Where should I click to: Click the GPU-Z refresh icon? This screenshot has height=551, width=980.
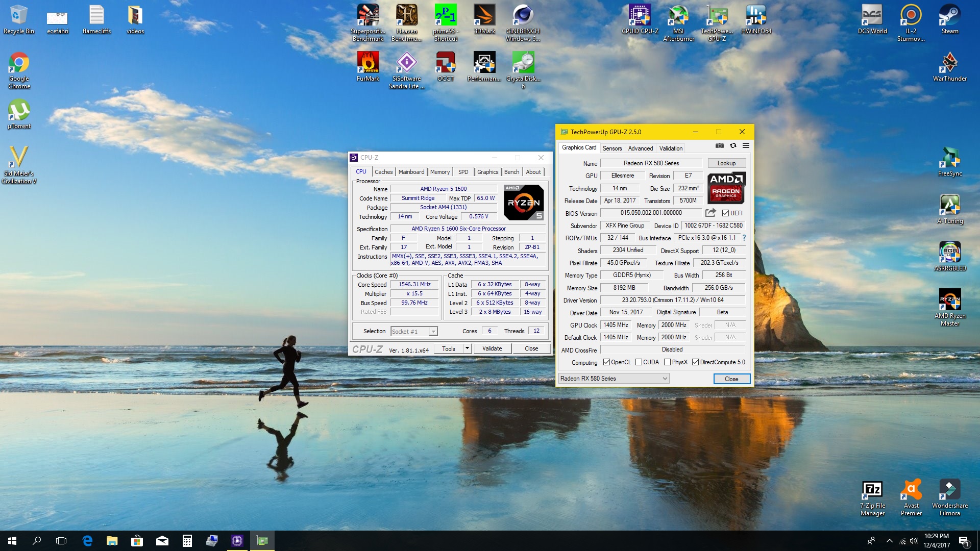[x=733, y=146]
